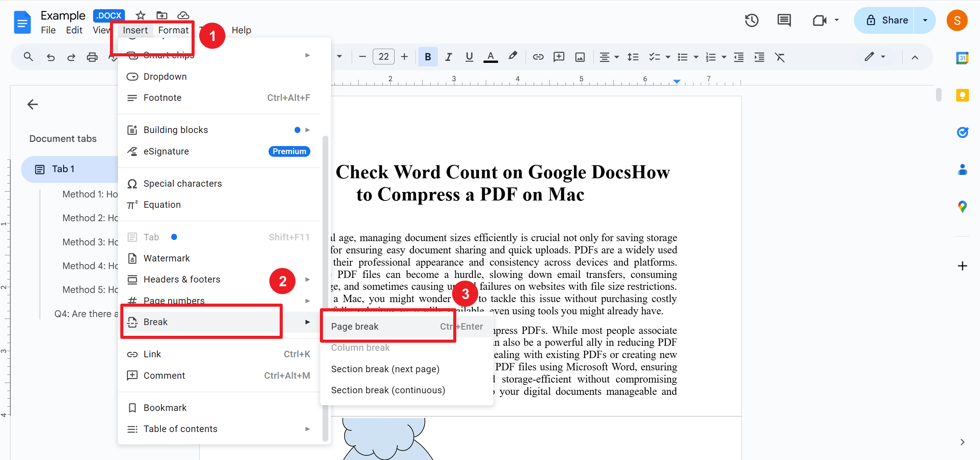Toggle underline formatting
Viewport: 980px width, 460px height.
(469, 57)
